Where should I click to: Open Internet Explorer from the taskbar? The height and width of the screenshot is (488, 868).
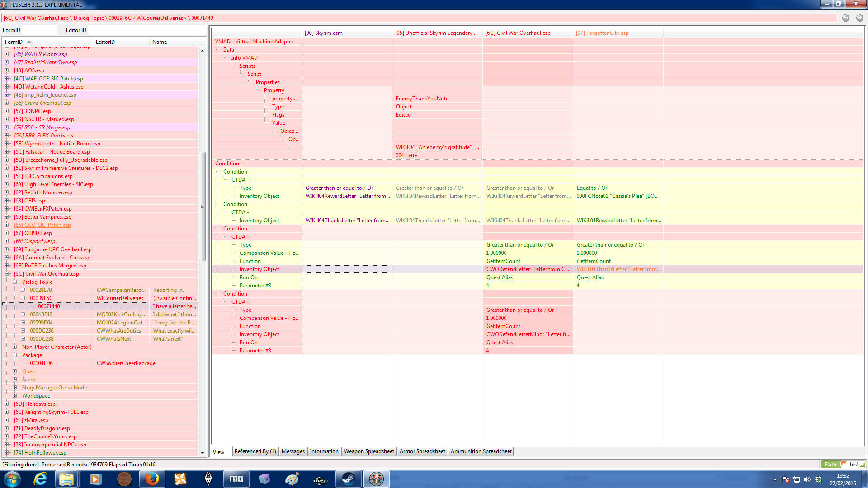click(40, 479)
